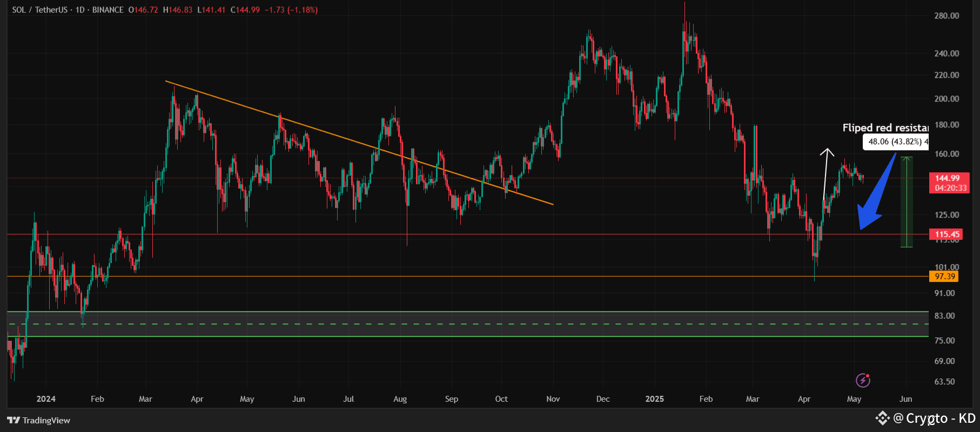Click the 240.00 price axis label

pyautogui.click(x=947, y=53)
